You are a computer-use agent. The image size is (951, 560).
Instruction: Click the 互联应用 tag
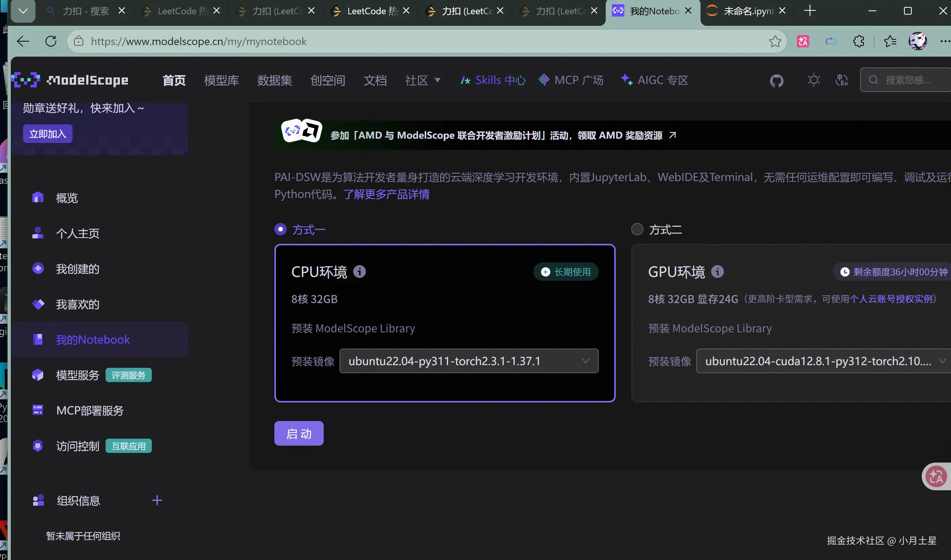tap(129, 446)
